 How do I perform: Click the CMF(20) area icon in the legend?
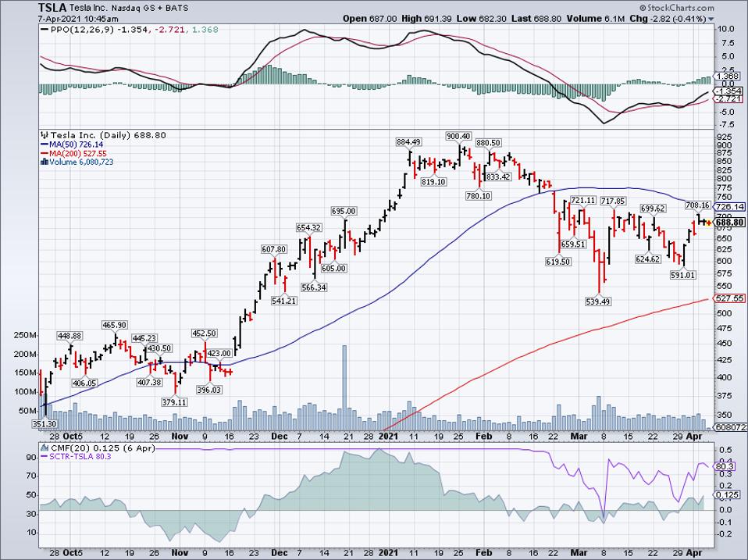point(45,448)
